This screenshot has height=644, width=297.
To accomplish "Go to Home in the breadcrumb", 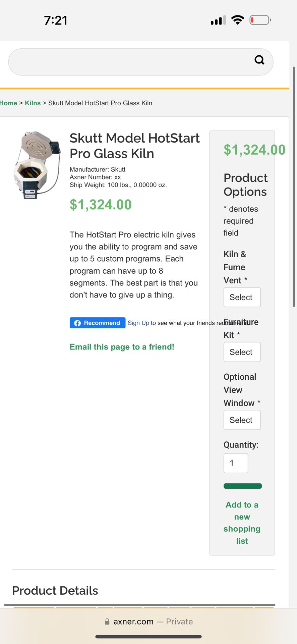I will pyautogui.click(x=9, y=103).
